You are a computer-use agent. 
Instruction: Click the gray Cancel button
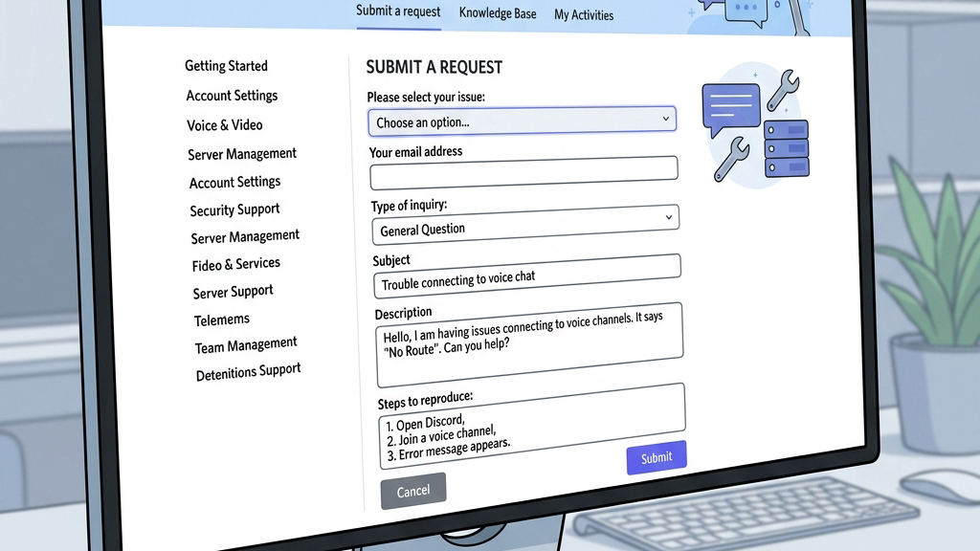pyautogui.click(x=413, y=491)
